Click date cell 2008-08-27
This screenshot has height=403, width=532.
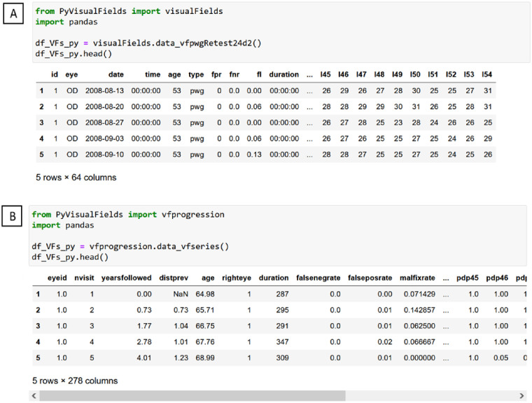pyautogui.click(x=104, y=123)
